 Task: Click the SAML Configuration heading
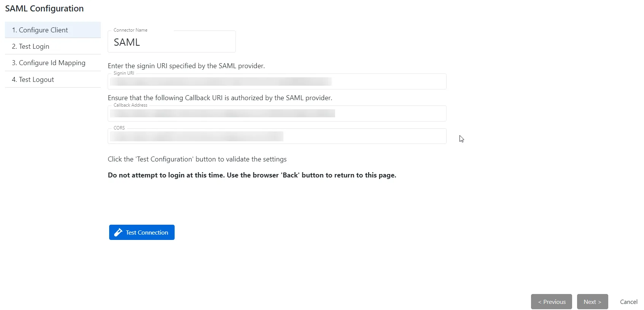pyautogui.click(x=45, y=8)
